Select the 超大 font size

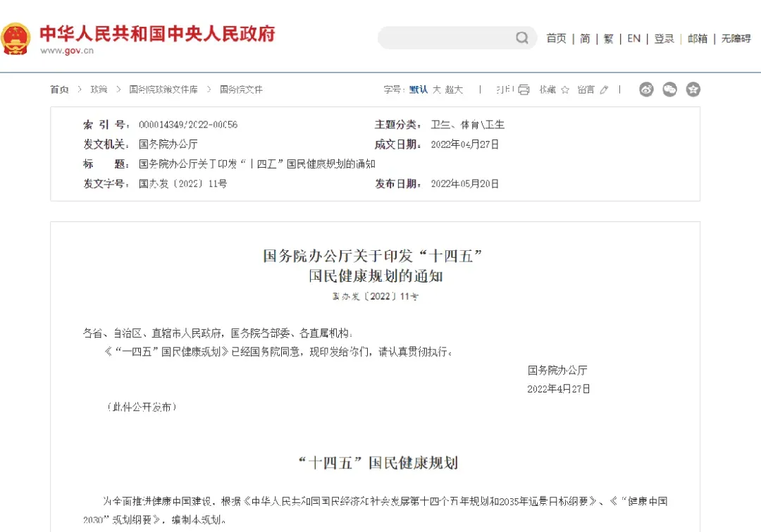(454, 89)
